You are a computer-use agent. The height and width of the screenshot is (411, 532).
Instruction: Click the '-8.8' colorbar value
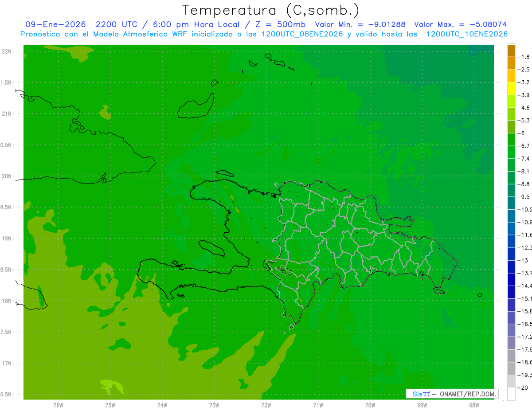pos(524,184)
